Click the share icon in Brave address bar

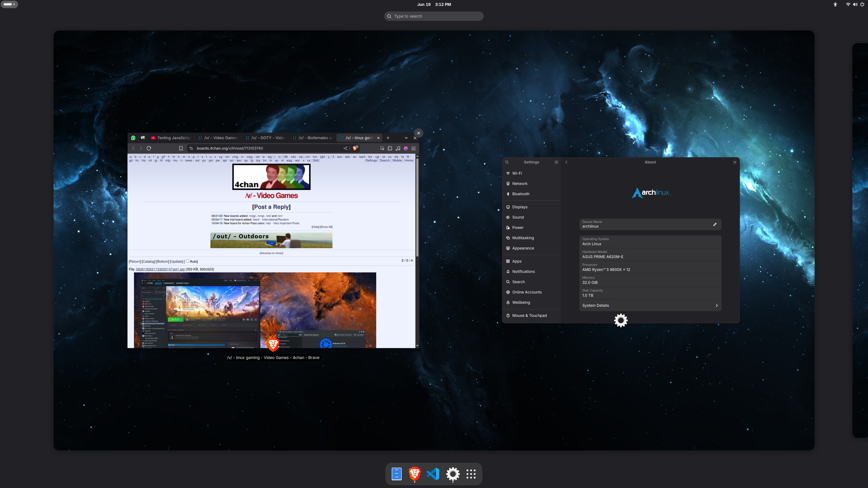(345, 148)
